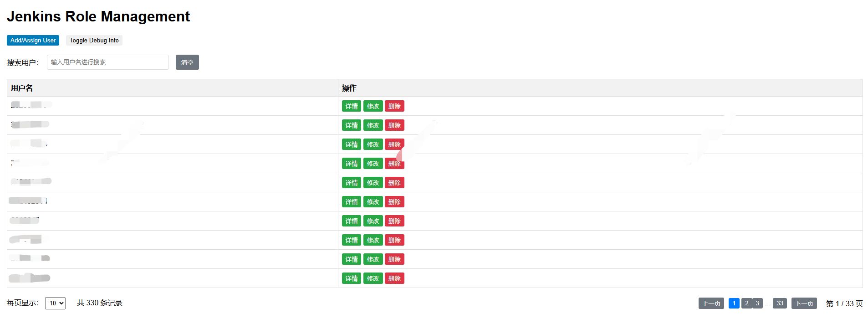The height and width of the screenshot is (324, 868).
Task: Open 详情 details for the sixth user row
Action: point(352,202)
